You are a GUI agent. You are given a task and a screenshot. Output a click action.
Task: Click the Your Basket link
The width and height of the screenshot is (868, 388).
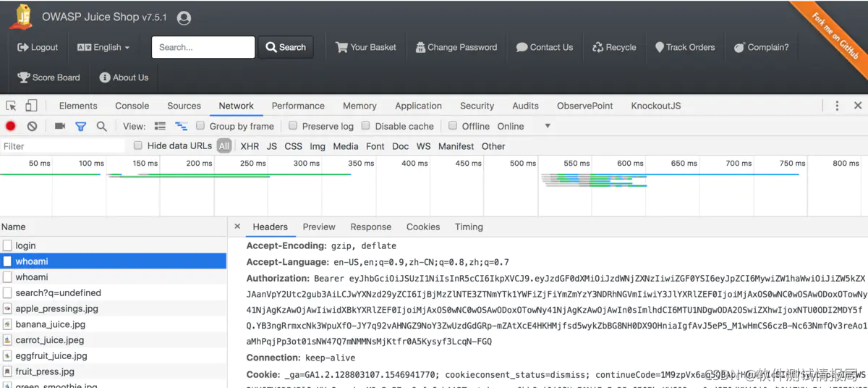click(366, 47)
